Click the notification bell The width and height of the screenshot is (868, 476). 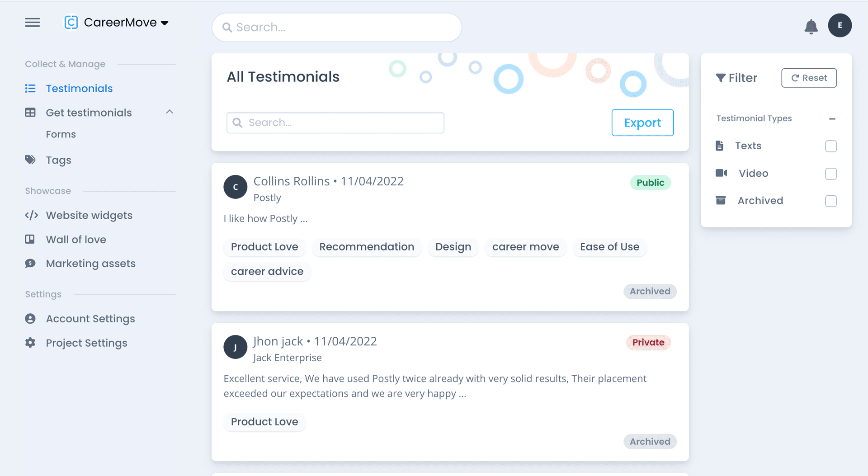[x=811, y=27]
